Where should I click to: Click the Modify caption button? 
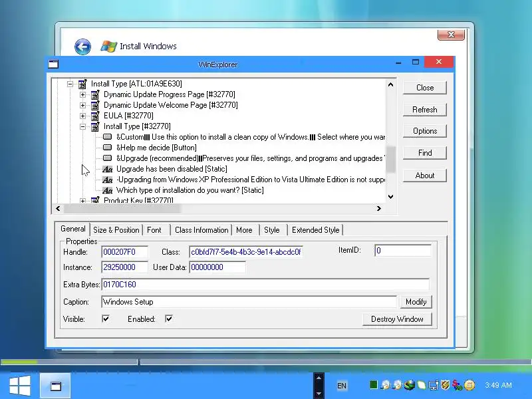[416, 302]
